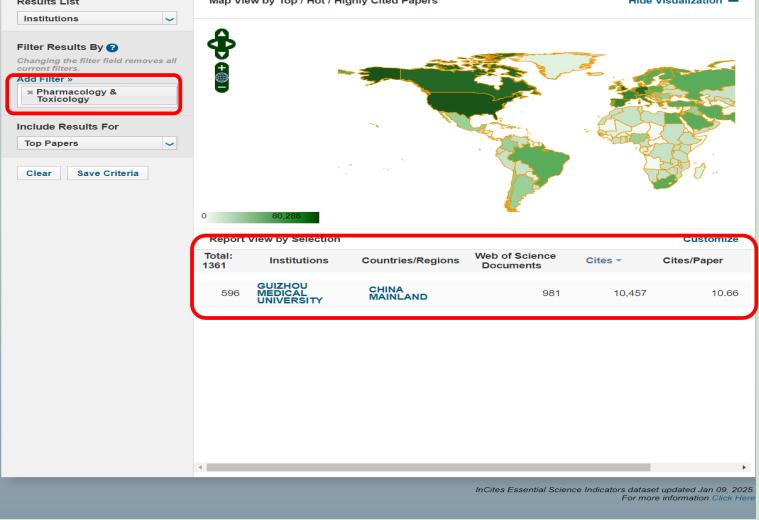The image size is (759, 520).
Task: Select the 981 documents value
Action: (x=551, y=293)
